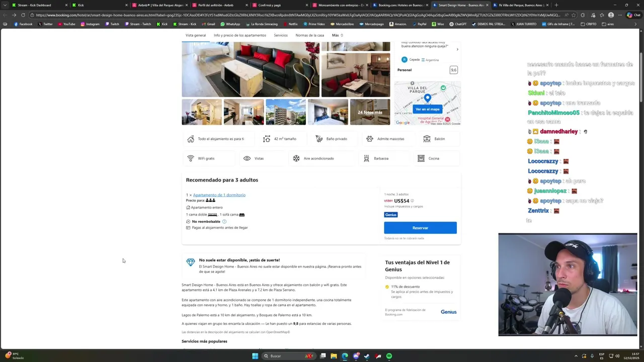This screenshot has width=644, height=362.
Task: Open the ChatGPT bookmark
Action: point(458,24)
